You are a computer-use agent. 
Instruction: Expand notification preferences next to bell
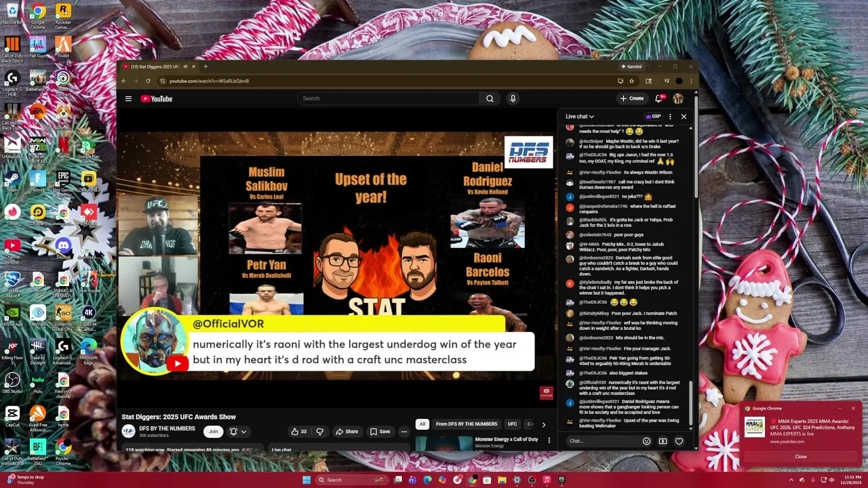[243, 432]
